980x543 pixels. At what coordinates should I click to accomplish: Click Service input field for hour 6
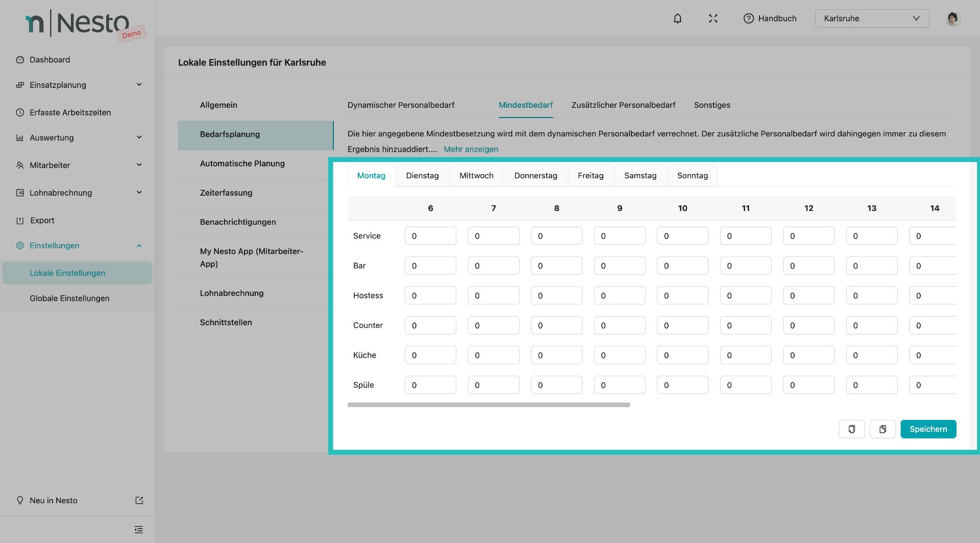(x=430, y=236)
